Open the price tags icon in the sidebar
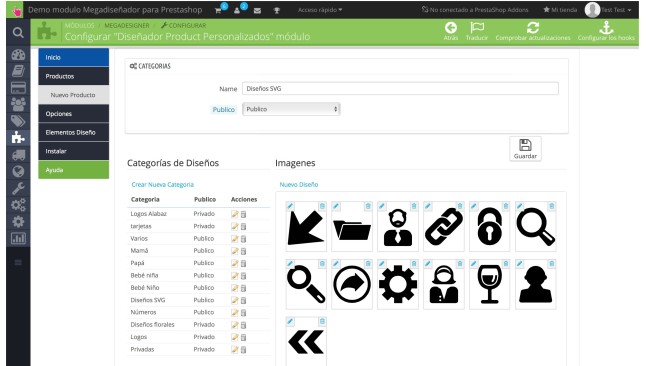The height and width of the screenshot is (366, 646). pos(18,121)
